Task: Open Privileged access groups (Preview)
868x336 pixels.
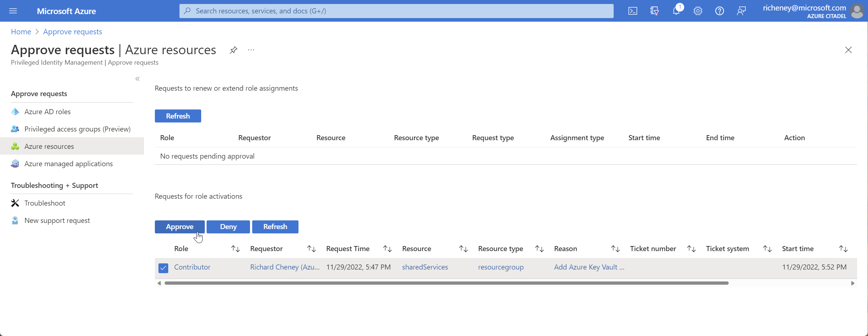Action: [x=77, y=129]
